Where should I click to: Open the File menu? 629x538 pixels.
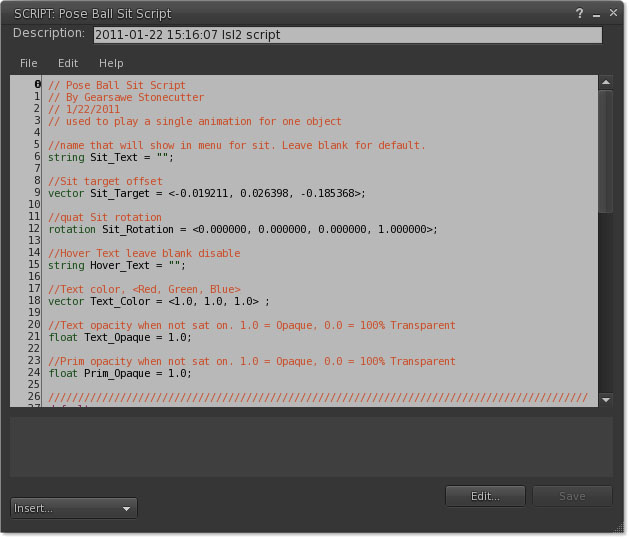coord(29,63)
